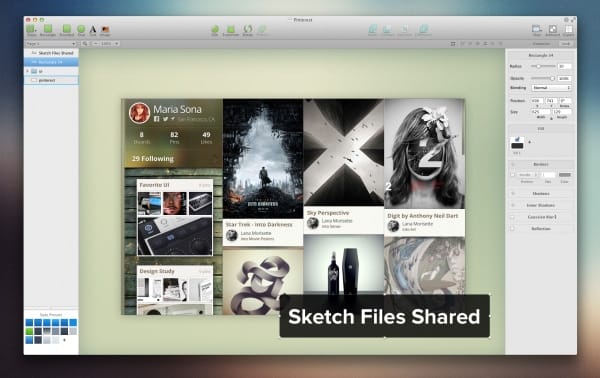The image size is (600, 378).
Task: Click the border thickness field
Action: click(x=548, y=175)
